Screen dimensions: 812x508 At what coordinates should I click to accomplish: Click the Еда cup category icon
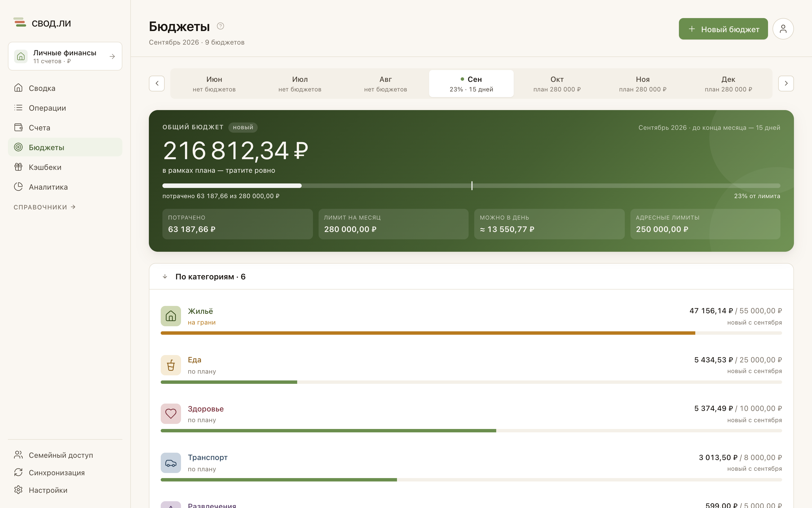coord(171,365)
